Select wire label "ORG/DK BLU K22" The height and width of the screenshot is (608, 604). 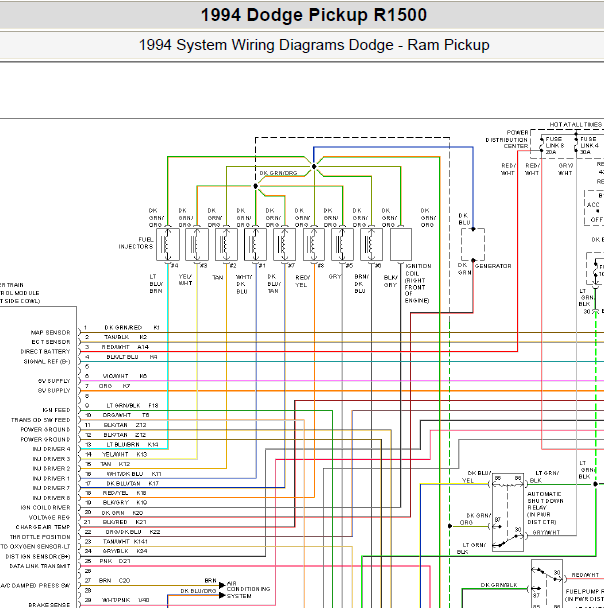tap(133, 532)
